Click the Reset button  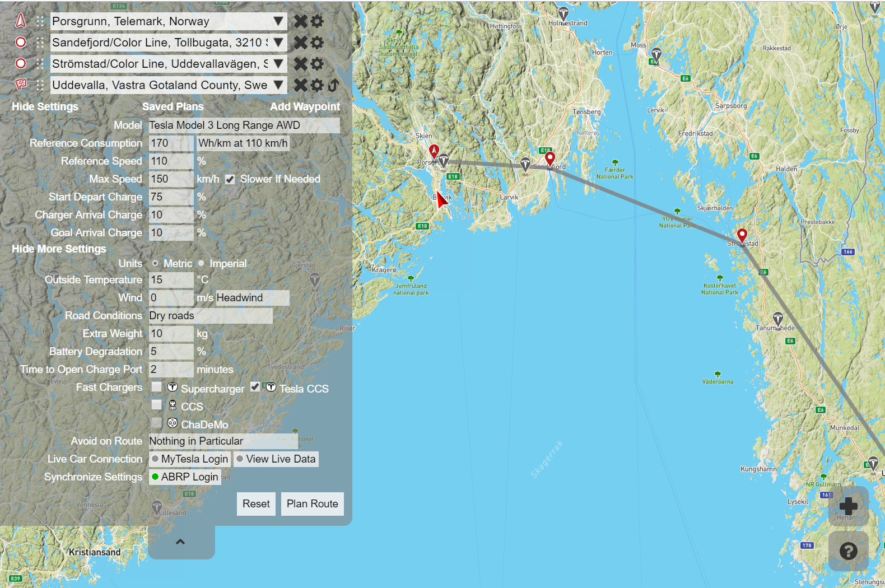tap(256, 504)
